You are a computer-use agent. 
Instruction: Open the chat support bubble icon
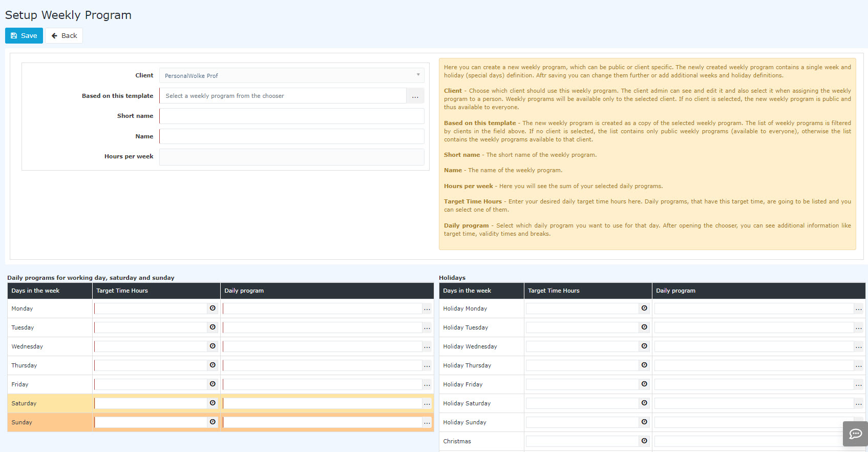855,434
